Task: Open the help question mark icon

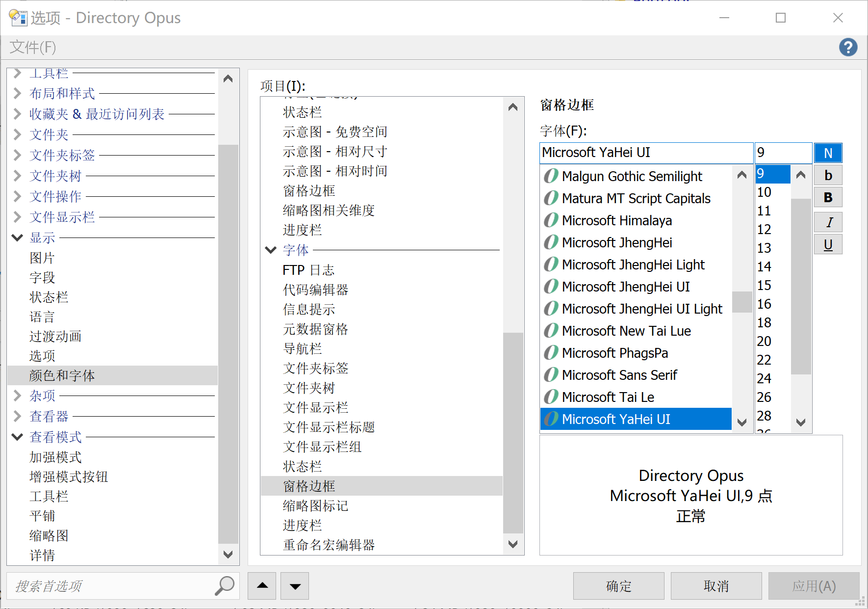Action: click(848, 47)
